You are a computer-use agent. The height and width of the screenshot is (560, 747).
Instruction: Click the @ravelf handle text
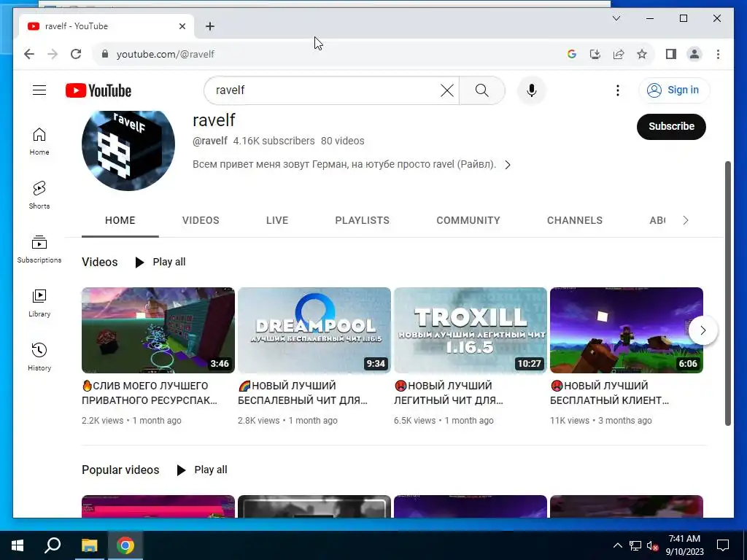pos(209,141)
